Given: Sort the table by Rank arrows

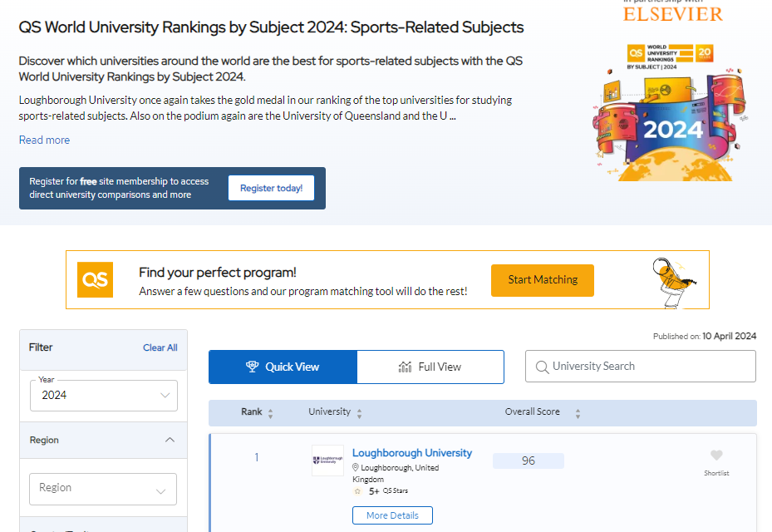Looking at the screenshot, I should (270, 413).
